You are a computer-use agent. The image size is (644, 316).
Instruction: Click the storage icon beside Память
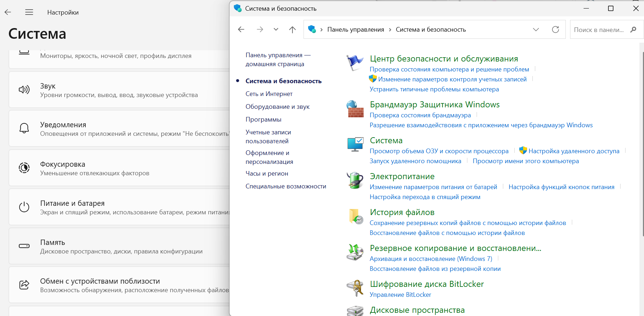[24, 246]
